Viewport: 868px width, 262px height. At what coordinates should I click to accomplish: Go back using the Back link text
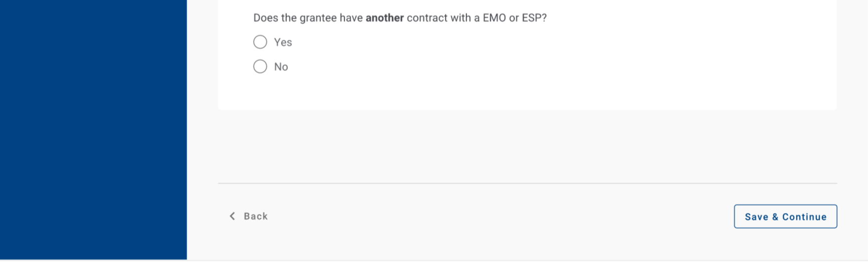tap(256, 216)
